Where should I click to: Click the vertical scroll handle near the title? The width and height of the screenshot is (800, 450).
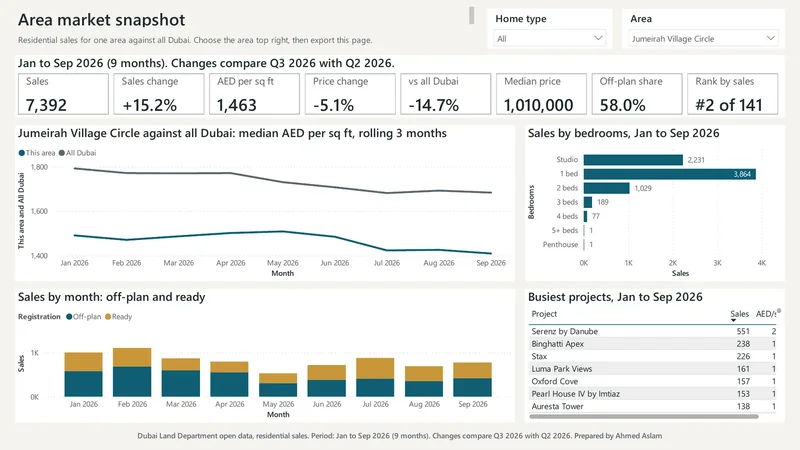coord(471,15)
